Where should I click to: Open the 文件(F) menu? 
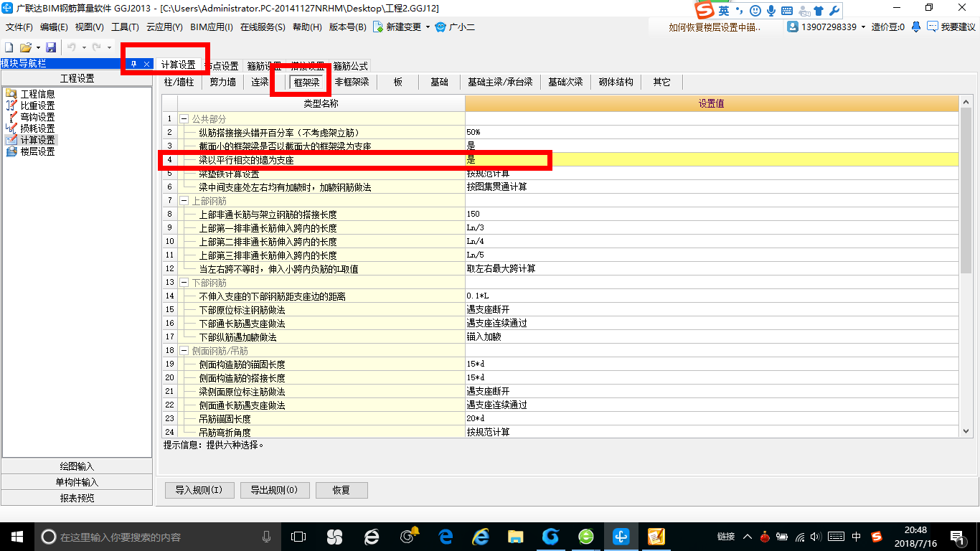(x=19, y=27)
